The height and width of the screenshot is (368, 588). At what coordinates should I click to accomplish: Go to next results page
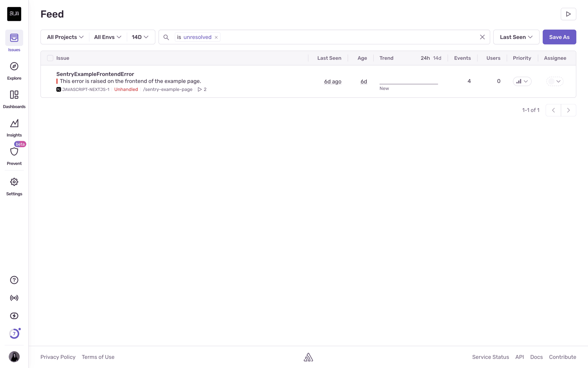(x=568, y=110)
